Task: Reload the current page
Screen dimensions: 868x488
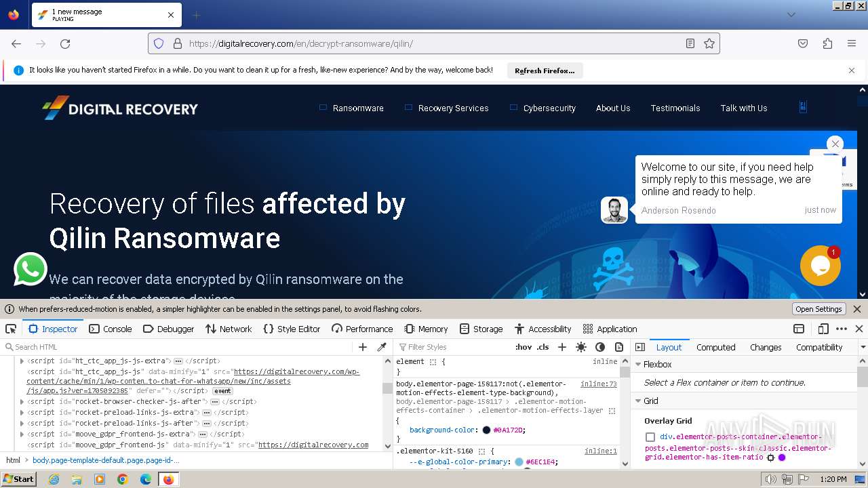Action: pos(65,43)
